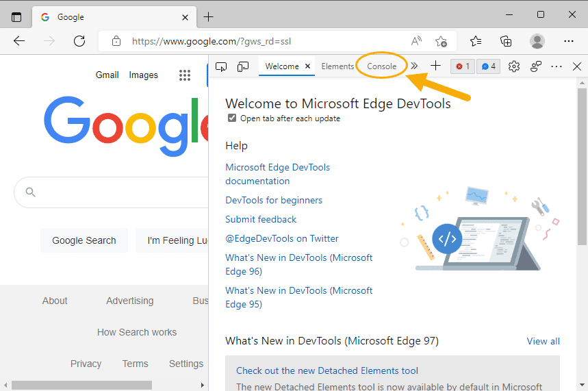The image size is (588, 391).
Task: Open the new Detached Elements tool article
Action: click(x=327, y=370)
